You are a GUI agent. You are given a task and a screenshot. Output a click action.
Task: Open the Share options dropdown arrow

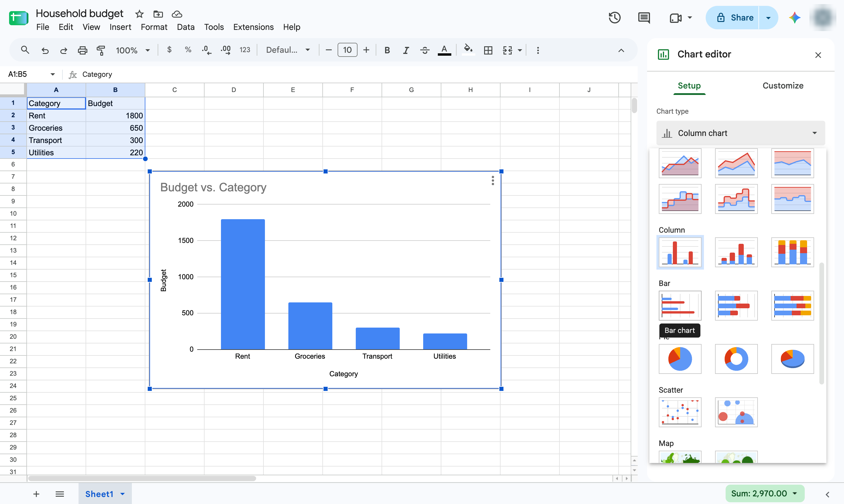coord(768,18)
